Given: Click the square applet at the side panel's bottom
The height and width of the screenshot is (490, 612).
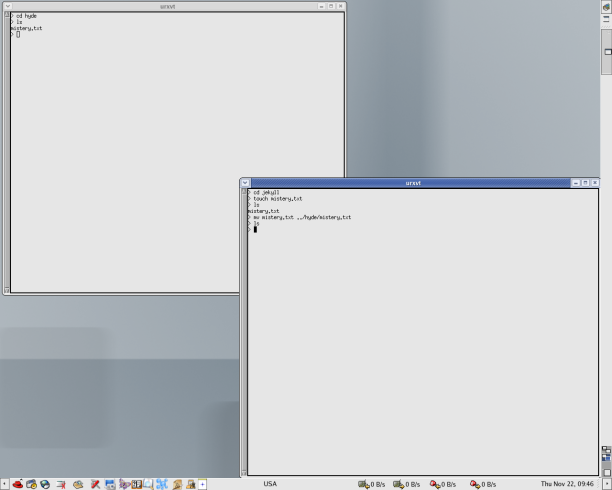Looking at the screenshot, I should tap(607, 472).
